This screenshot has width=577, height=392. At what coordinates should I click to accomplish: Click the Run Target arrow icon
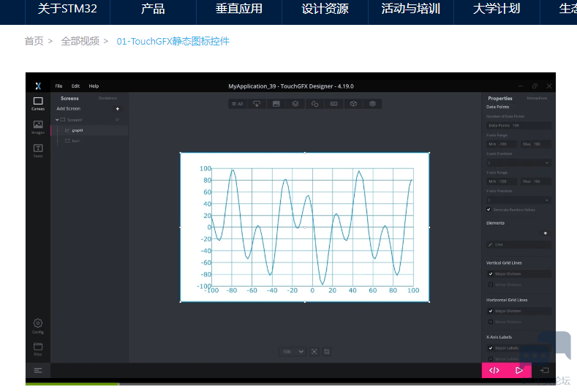(x=544, y=370)
